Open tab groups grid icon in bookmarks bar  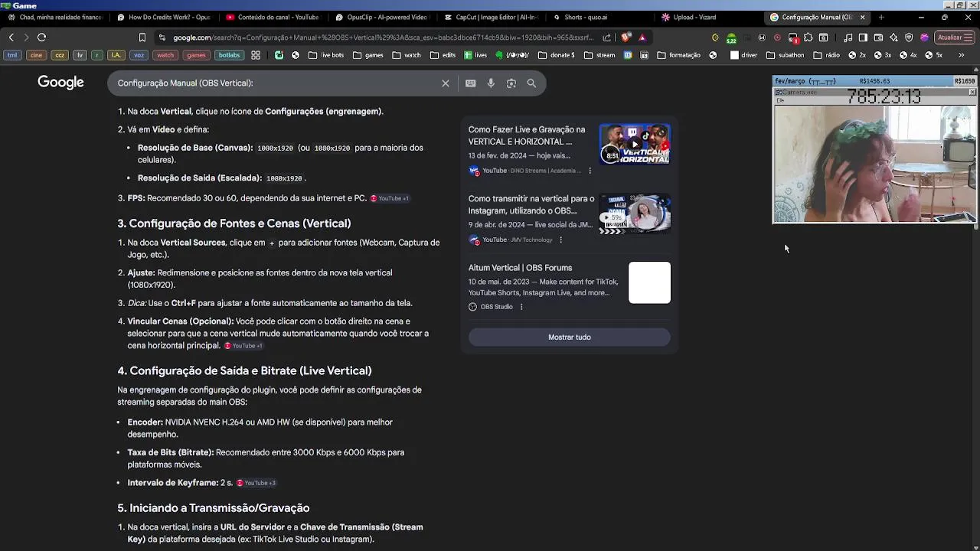tap(256, 55)
